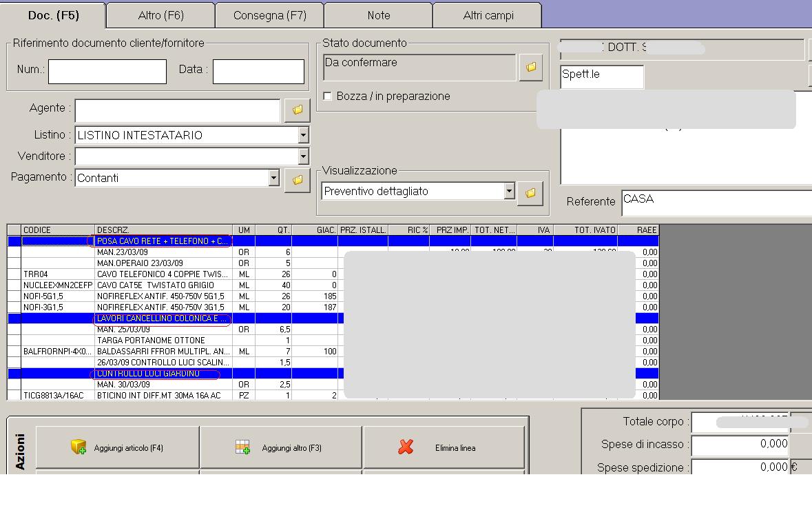Viewport: 812px width, 517px height.
Task: Open the Altri campi tab
Action: pyautogui.click(x=488, y=16)
